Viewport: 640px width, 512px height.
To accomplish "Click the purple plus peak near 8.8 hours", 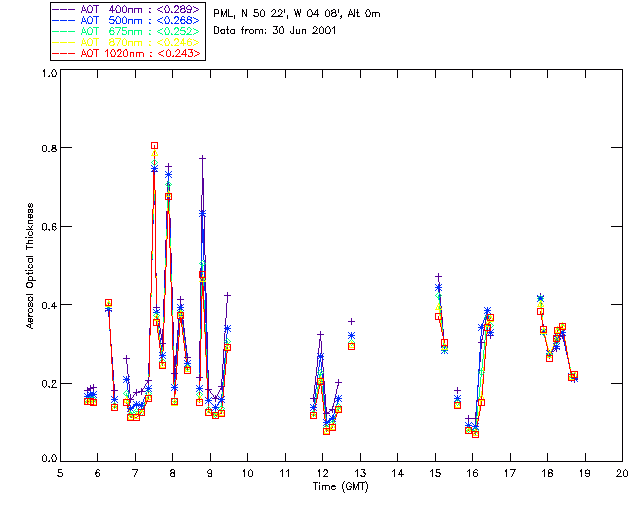I will click(x=203, y=158).
